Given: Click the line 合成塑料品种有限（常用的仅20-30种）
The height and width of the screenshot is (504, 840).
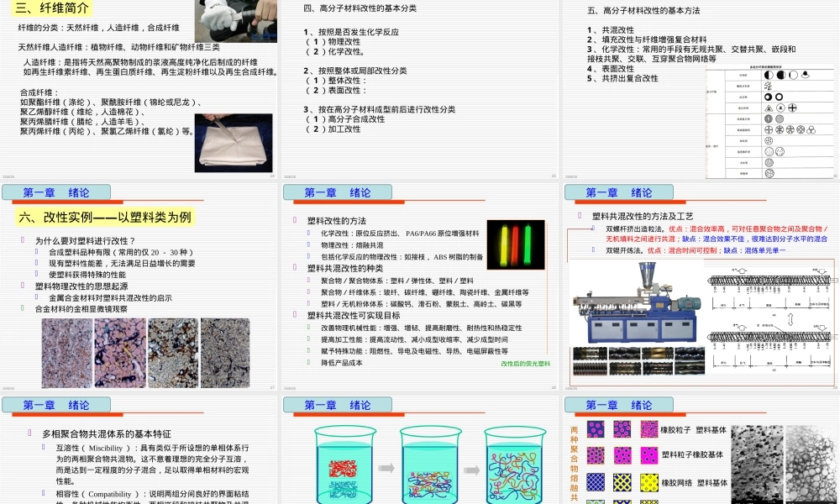Looking at the screenshot, I should 120,252.
